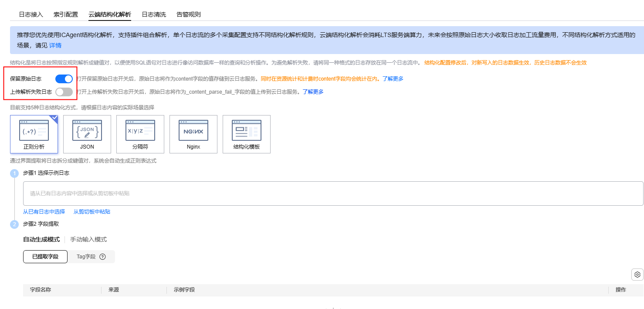The width and height of the screenshot is (644, 309).
Task: Open the 告警规则 tab
Action: [189, 14]
